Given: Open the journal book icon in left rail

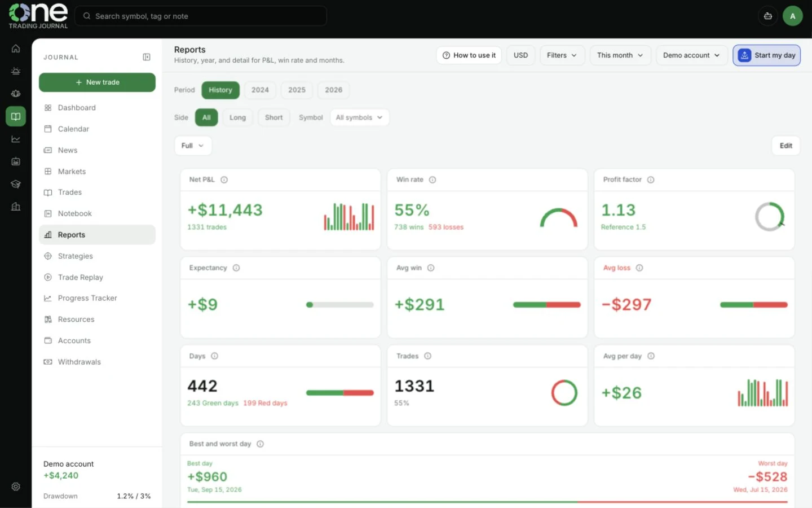Looking at the screenshot, I should click(x=16, y=116).
